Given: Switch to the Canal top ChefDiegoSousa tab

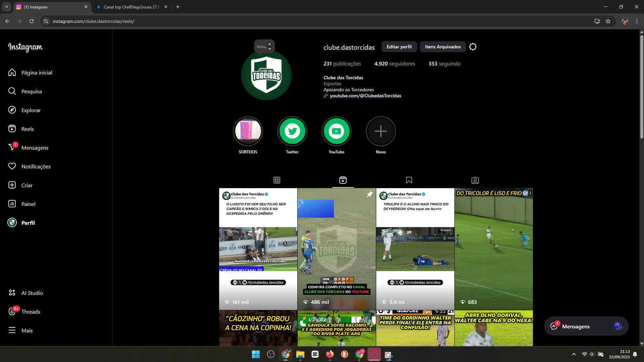Looking at the screenshot, I should (x=131, y=7).
